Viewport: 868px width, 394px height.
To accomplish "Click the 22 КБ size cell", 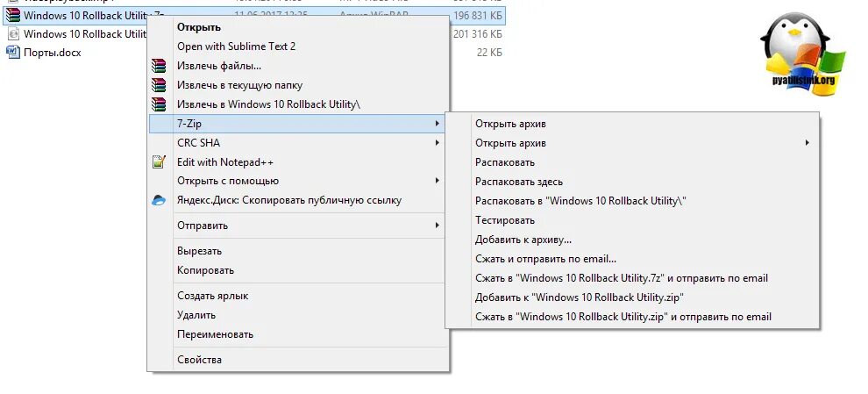I will click(x=489, y=53).
